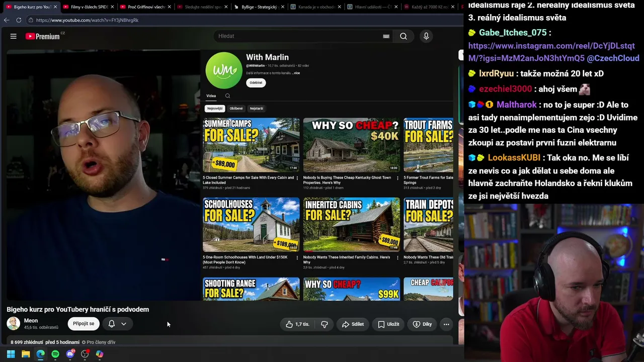644x362 pixels.
Task: Close the 'Bigeho kurz pro YouTubery' tab
Action: pyautogui.click(x=55, y=7)
